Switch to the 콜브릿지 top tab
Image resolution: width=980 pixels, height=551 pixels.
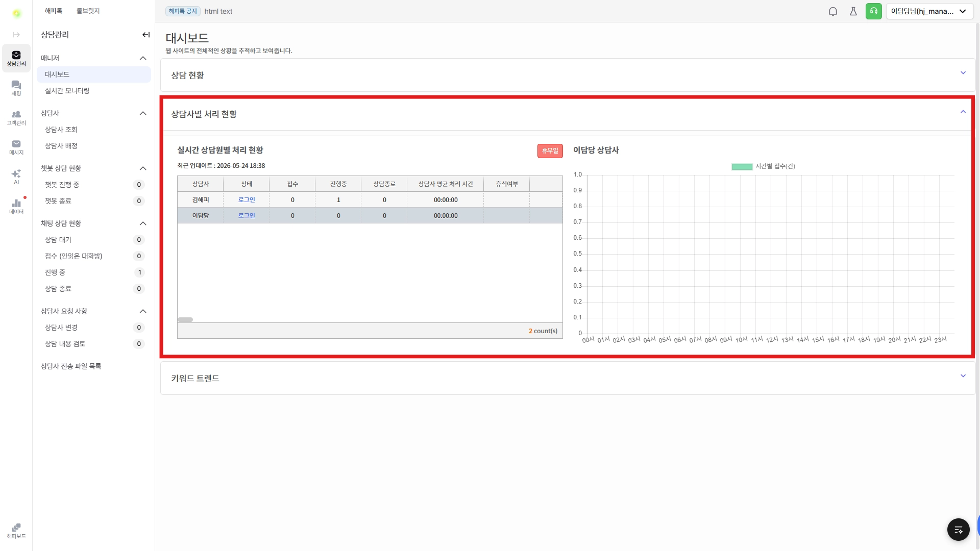point(88,11)
